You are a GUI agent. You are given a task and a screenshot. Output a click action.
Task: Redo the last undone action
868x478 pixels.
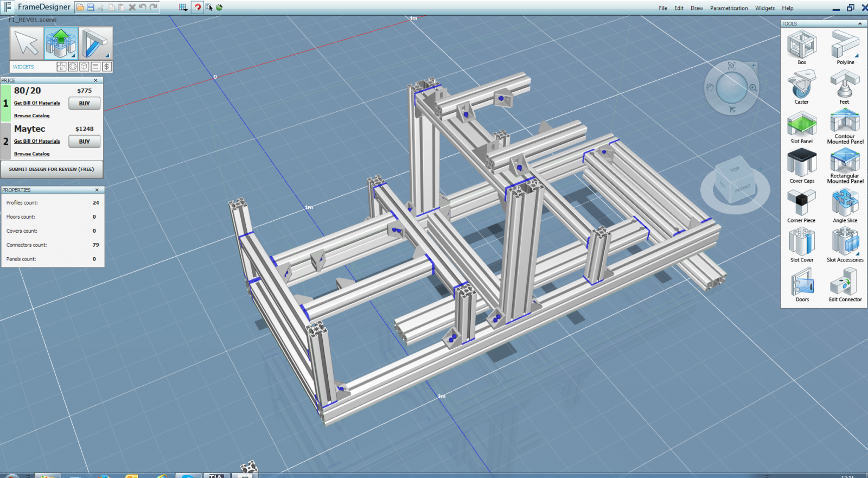tap(154, 8)
